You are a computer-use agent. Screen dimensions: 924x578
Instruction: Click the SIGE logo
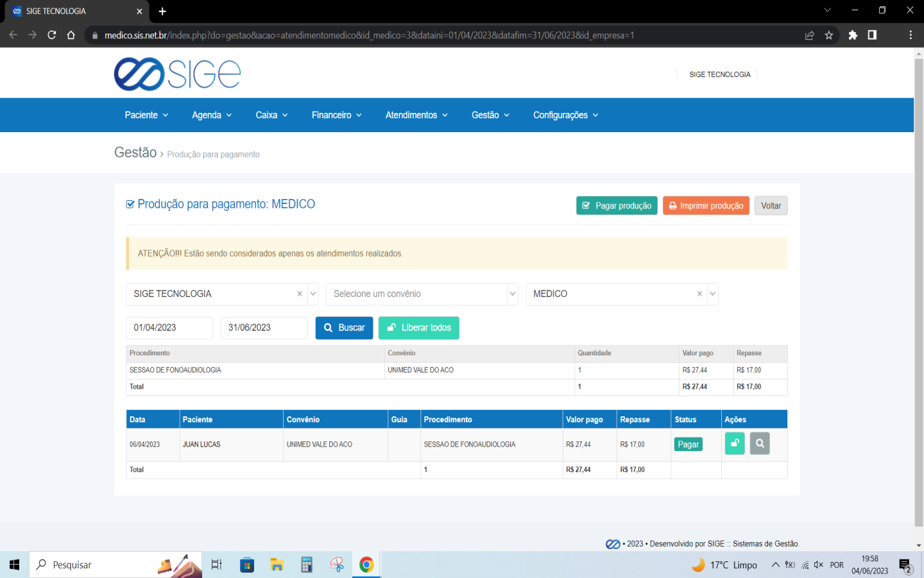point(177,74)
